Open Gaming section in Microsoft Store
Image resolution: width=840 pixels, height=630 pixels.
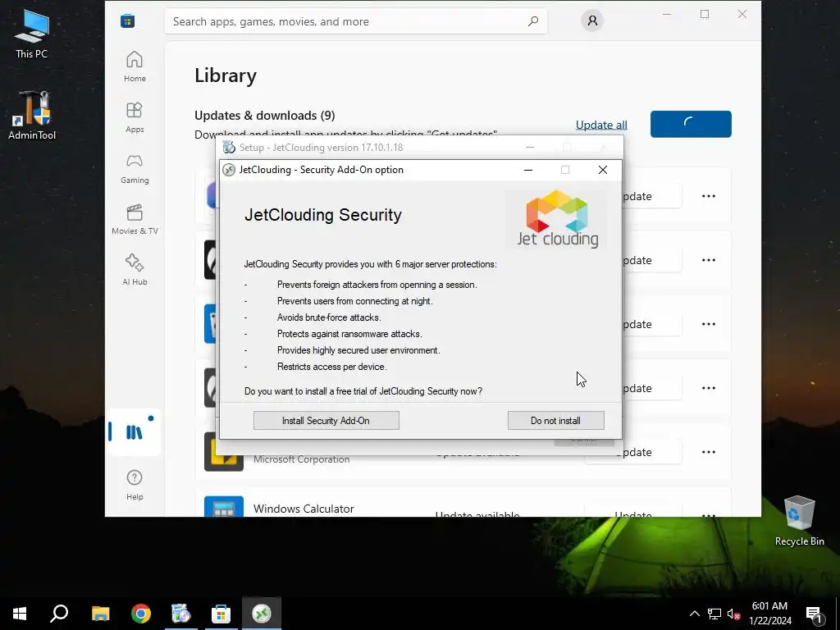[x=135, y=168]
